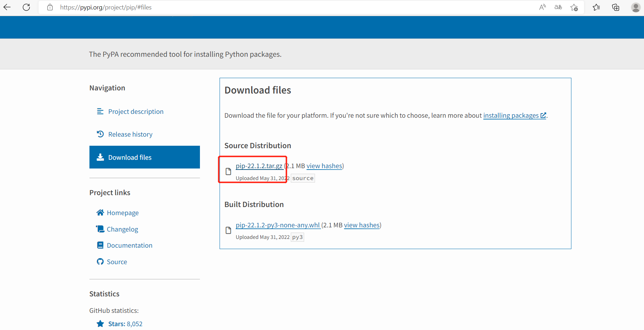This screenshot has height=330, width=644.
Task: Open the translate page icon
Action: [x=558, y=7]
